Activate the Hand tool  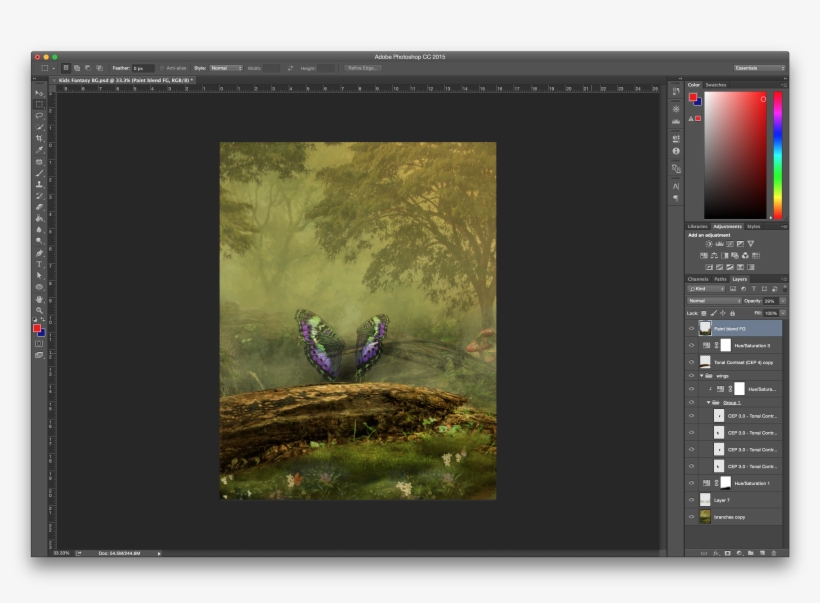pos(39,298)
